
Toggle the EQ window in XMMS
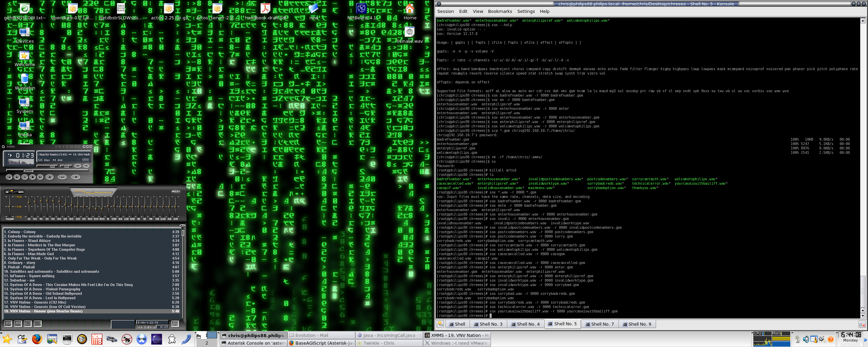coord(78,166)
